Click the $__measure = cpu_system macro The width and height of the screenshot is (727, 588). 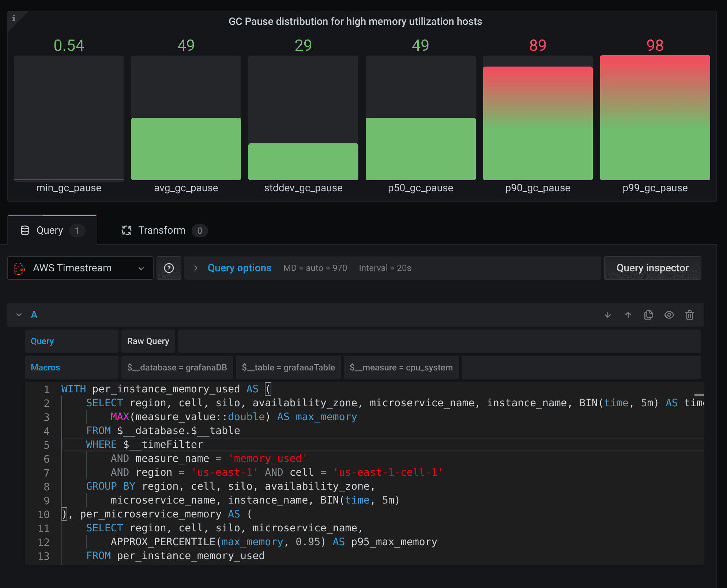coord(401,367)
